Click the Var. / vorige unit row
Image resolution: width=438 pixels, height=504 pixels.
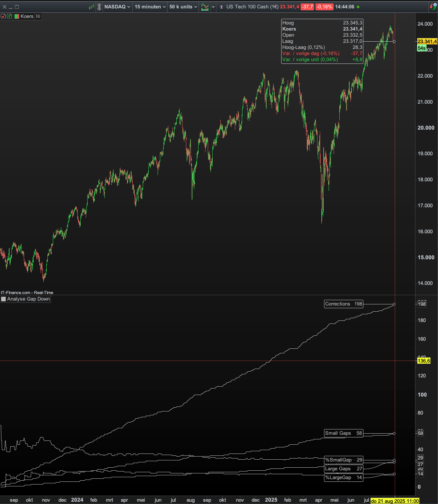click(322, 60)
